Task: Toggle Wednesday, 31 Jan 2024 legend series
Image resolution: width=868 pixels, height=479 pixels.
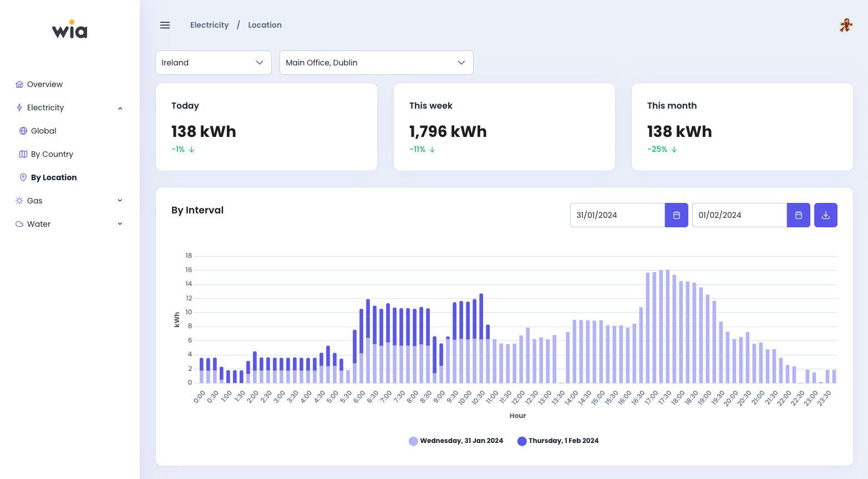Action: tap(456, 441)
